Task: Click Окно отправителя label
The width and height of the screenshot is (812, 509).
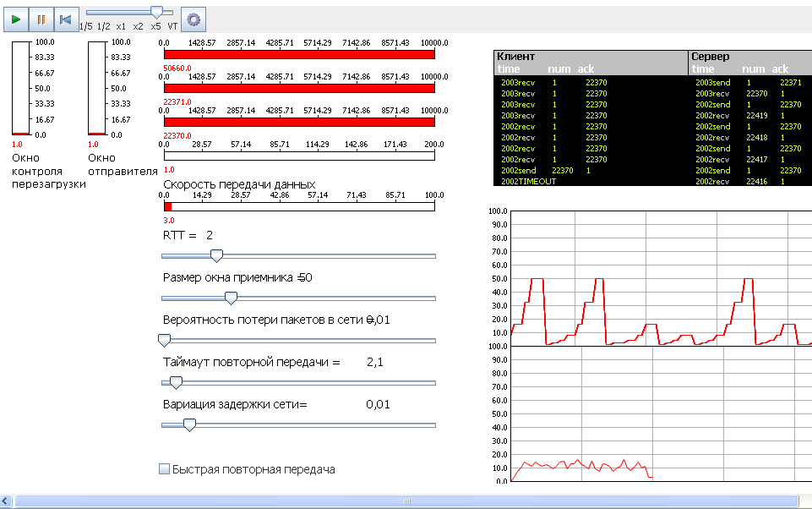Action: [x=123, y=164]
